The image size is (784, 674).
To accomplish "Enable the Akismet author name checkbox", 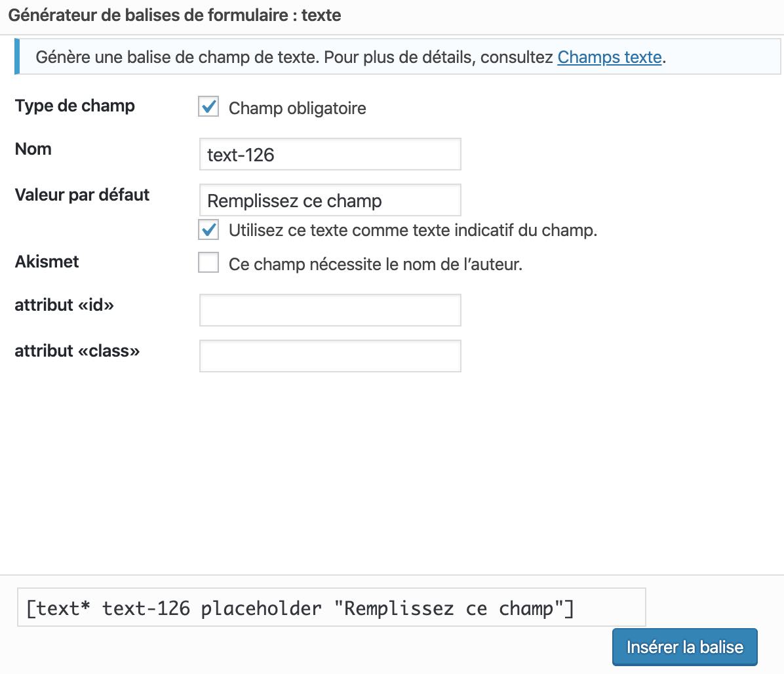I will tap(208, 264).
